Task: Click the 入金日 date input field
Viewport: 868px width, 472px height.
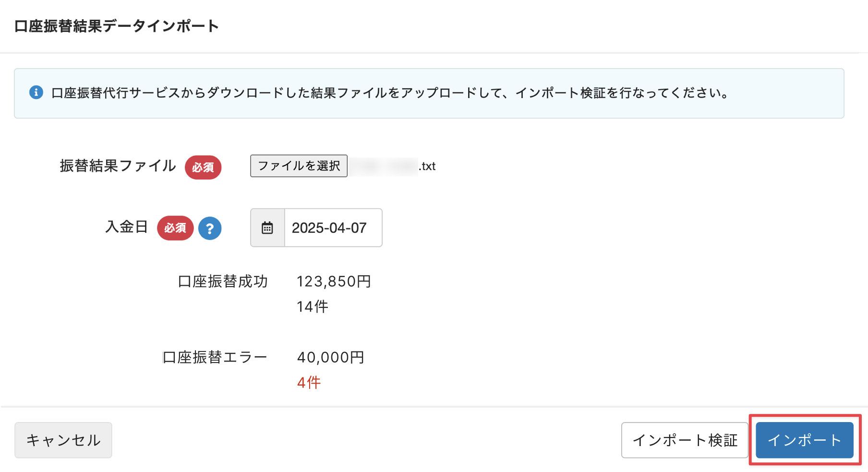Action: 333,228
